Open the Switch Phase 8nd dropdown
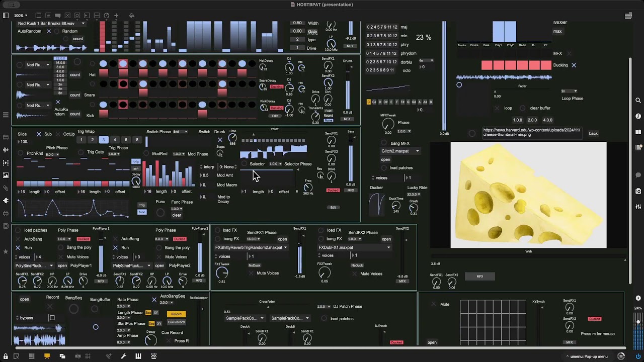 click(180, 132)
